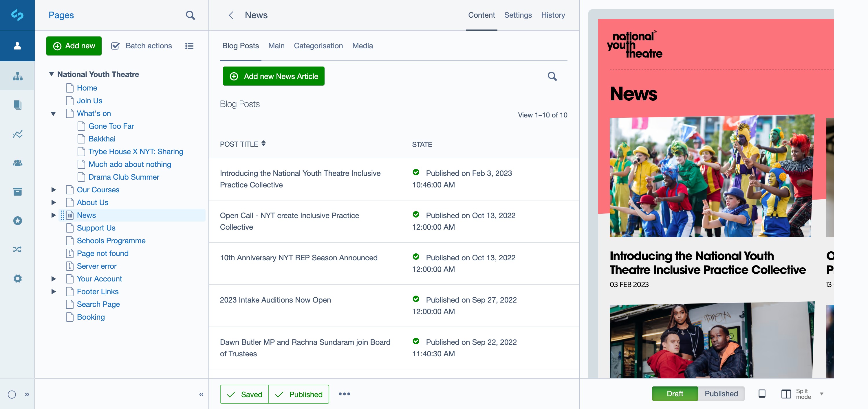868x409 pixels.
Task: Open the Split mode dropdown arrow
Action: click(821, 393)
